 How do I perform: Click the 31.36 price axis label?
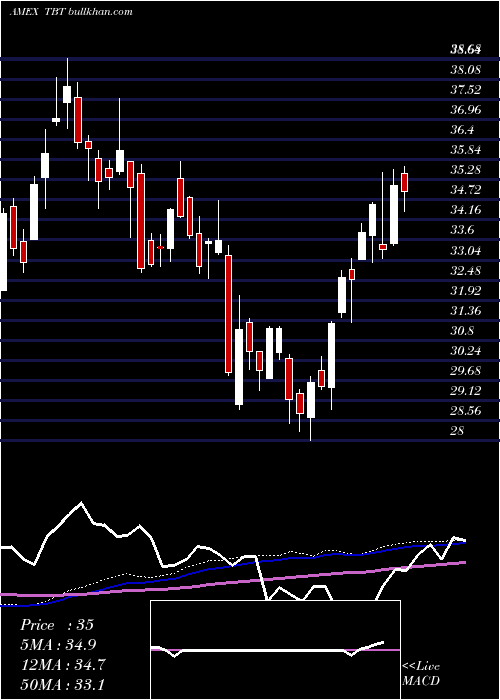point(465,310)
